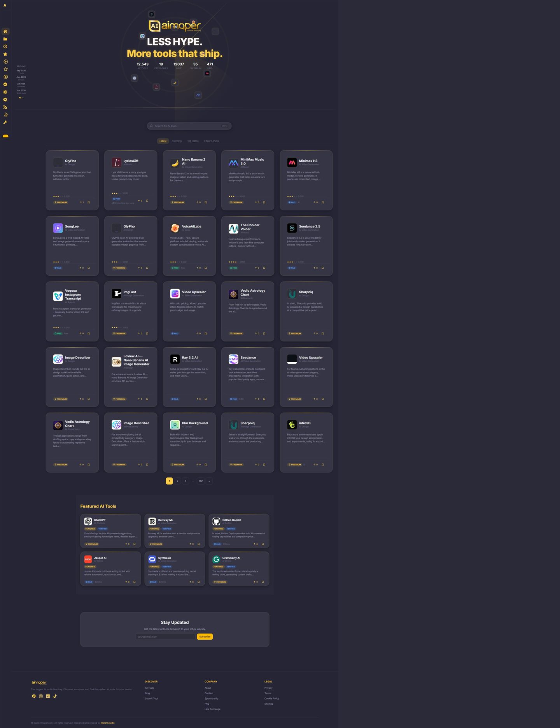This screenshot has width=560, height=728.
Task: Bookmark the Nano Banana 2 AI card
Action: (x=206, y=202)
